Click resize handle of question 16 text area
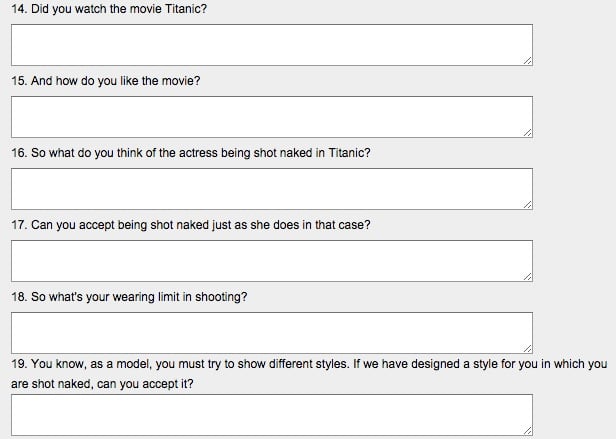Viewport: 616px width, 439px height. pos(528,204)
